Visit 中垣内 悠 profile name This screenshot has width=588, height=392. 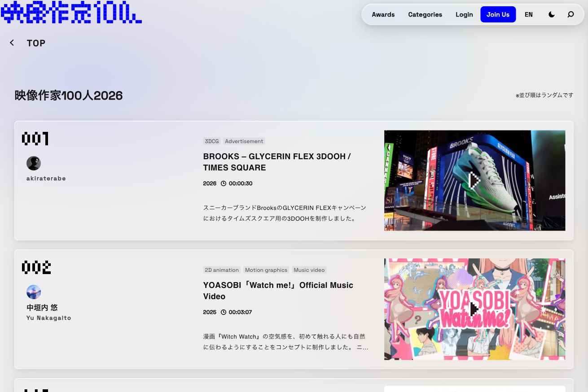coord(42,308)
